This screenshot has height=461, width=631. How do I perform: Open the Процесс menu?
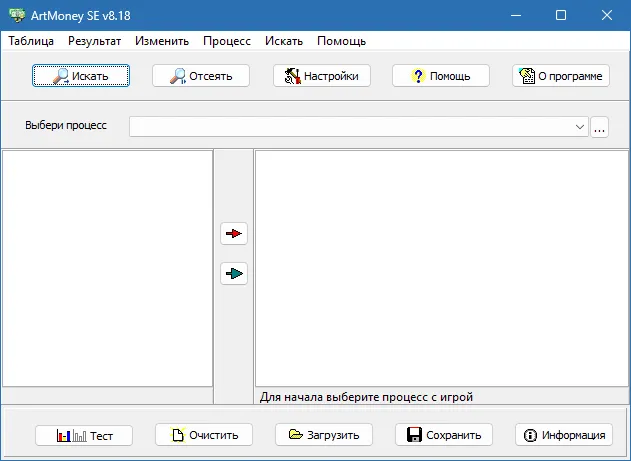pyautogui.click(x=227, y=41)
